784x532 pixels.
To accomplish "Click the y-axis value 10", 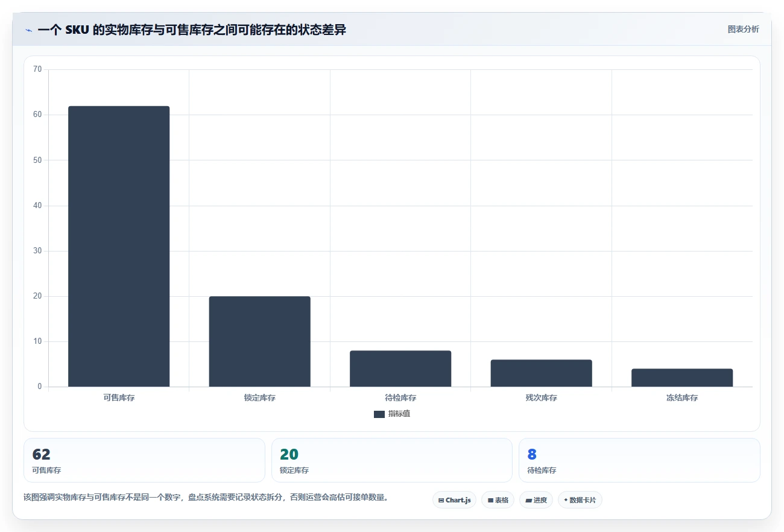I will [37, 341].
